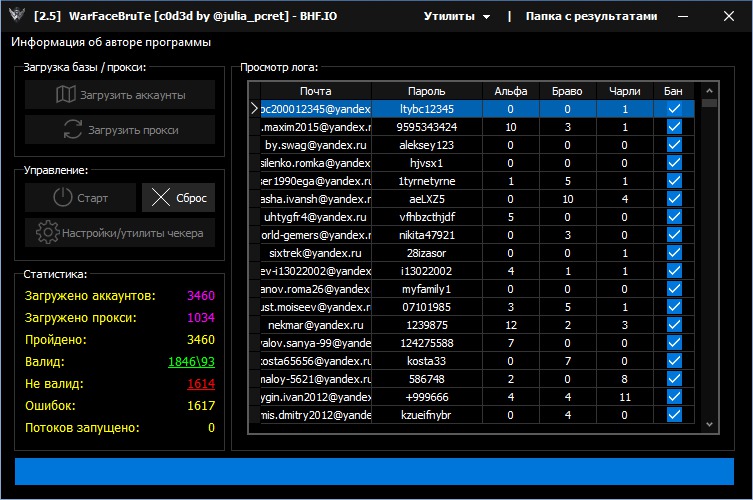Click the power icon on the Старт button
This screenshot has height=500, width=753.
[x=62, y=197]
